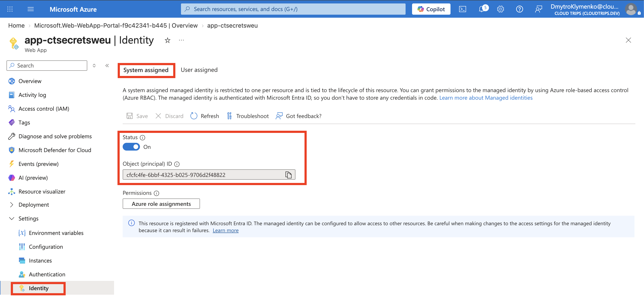Open the Azure portal apps grid icon
This screenshot has height=299, width=644.
(x=10, y=9)
